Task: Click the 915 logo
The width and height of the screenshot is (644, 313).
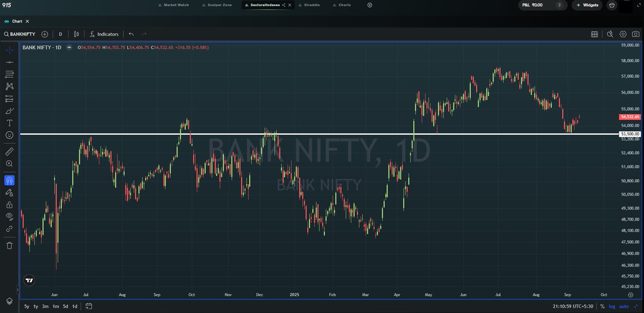Action: point(7,4)
